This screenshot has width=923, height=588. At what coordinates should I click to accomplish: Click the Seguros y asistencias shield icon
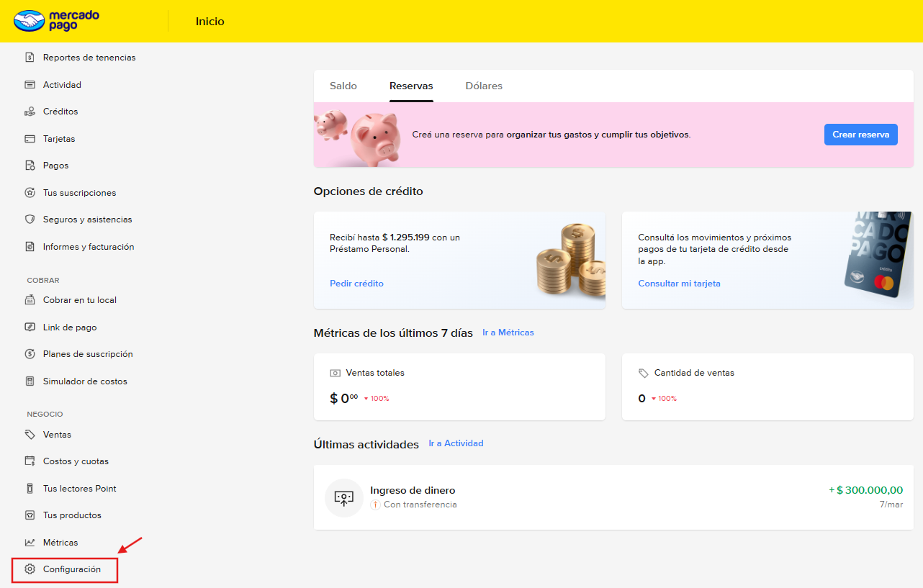coord(30,220)
